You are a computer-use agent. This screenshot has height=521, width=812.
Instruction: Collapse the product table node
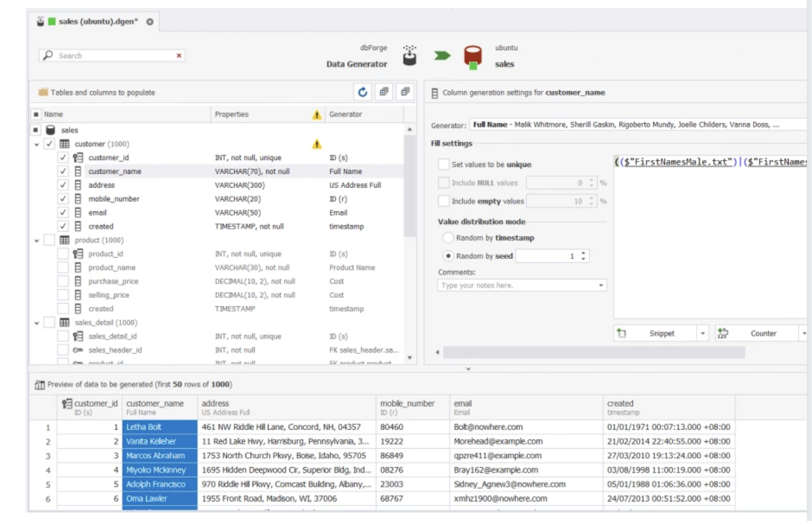click(37, 241)
